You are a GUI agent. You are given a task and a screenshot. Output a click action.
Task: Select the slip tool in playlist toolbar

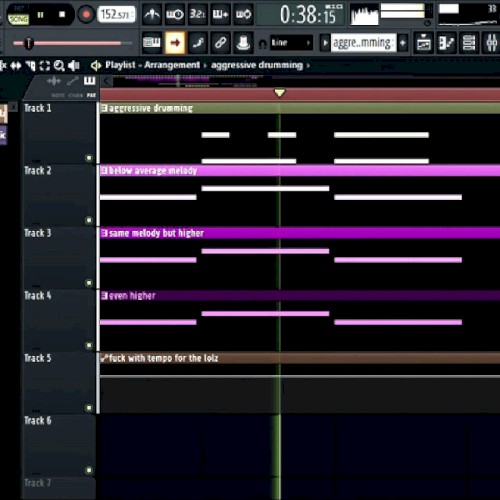pyautogui.click(x=16, y=66)
